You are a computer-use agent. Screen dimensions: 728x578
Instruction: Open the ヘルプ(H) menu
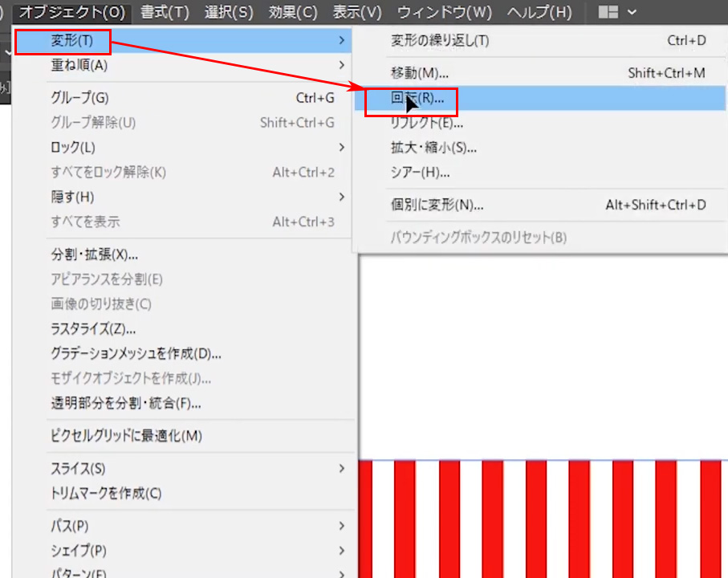click(539, 12)
